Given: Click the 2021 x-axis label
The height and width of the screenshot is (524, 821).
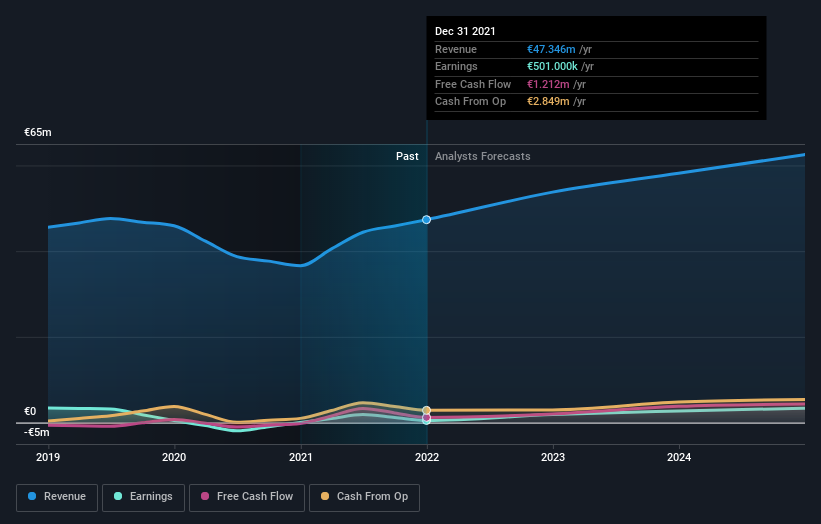Looking at the screenshot, I should (301, 457).
